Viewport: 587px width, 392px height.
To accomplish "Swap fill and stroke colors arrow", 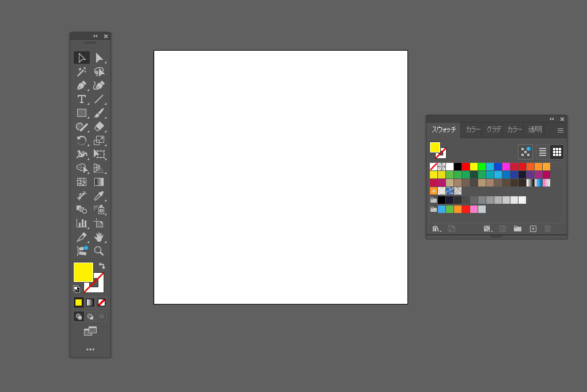I will tap(102, 266).
